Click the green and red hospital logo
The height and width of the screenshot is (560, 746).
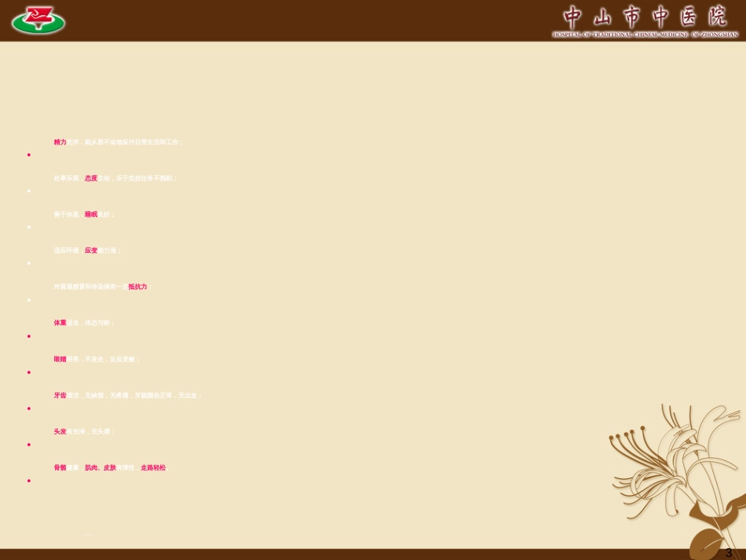38,20
